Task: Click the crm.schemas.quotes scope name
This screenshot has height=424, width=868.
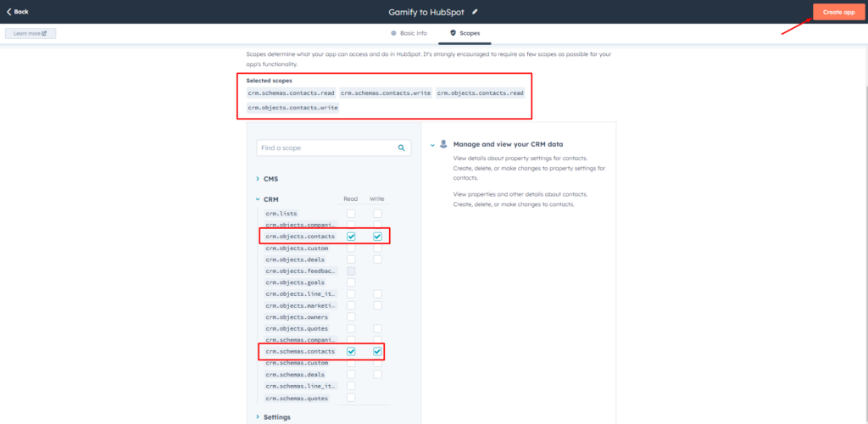Action: [x=297, y=398]
